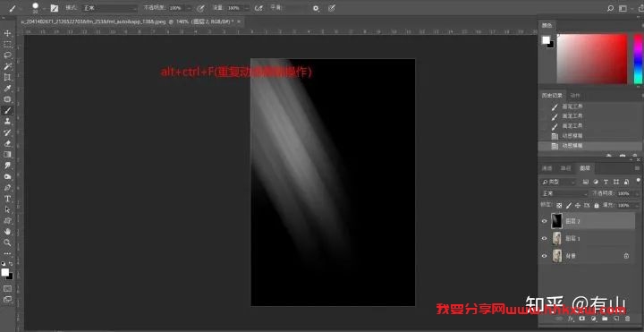Select the Eyedropper tool
Image resolution: width=644 pixels, height=332 pixels.
[x=7, y=89]
